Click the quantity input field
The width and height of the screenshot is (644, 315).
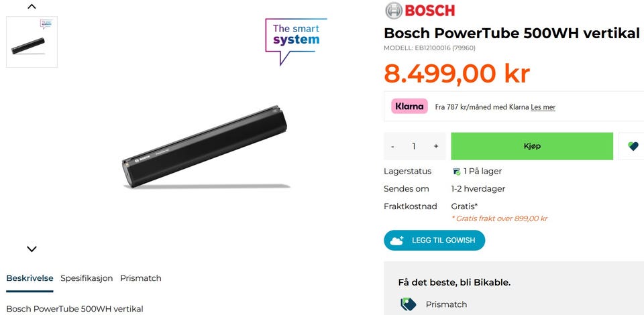414,146
